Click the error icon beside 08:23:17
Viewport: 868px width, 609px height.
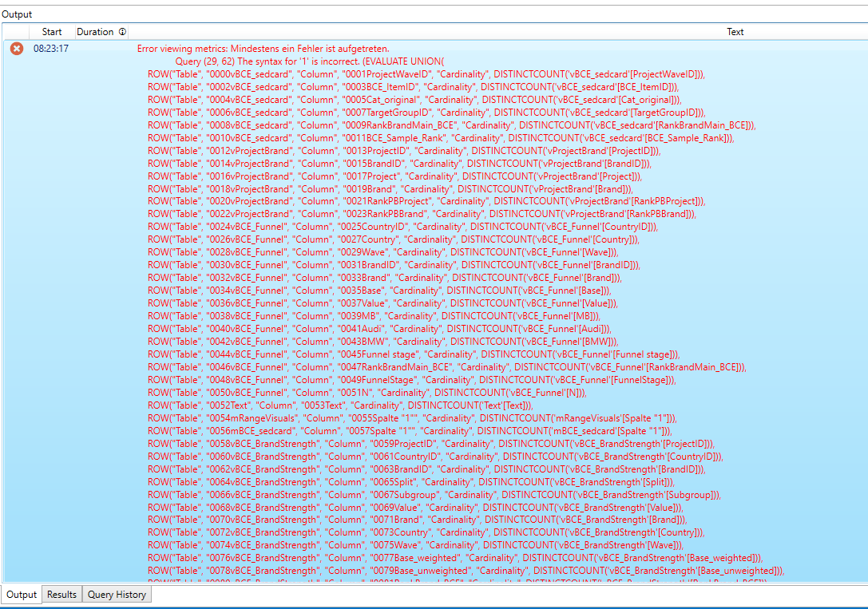(x=16, y=47)
